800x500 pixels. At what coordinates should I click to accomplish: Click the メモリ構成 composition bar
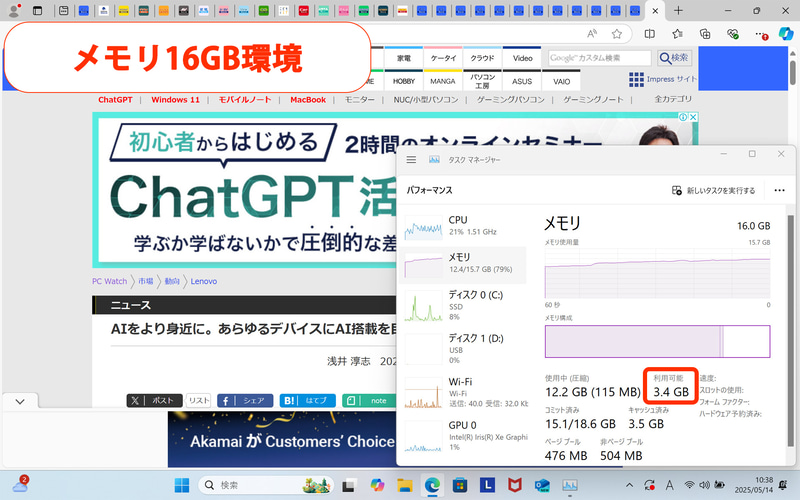tap(657, 341)
